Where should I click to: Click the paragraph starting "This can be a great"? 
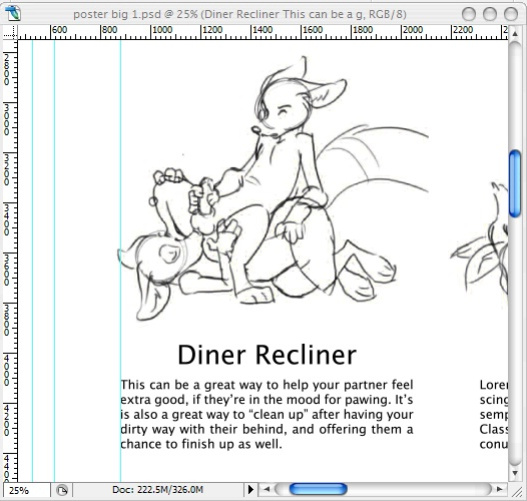coord(267,414)
